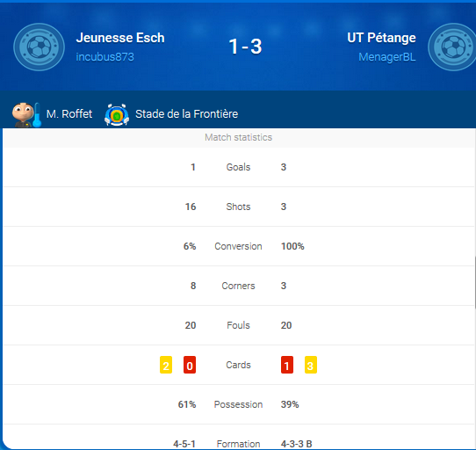This screenshot has height=450, width=476.
Task: Click the M. Roffet referee name
Action: 69,114
